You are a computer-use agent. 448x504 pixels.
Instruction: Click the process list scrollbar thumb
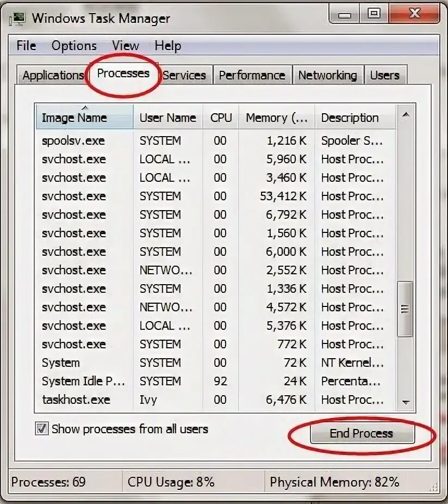point(405,309)
